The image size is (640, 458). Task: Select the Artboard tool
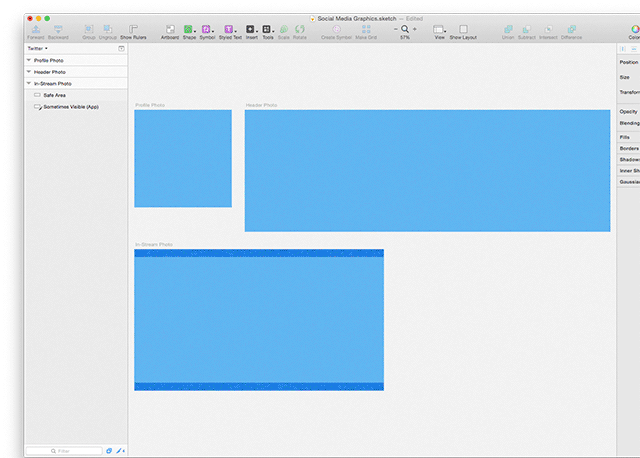pyautogui.click(x=170, y=29)
